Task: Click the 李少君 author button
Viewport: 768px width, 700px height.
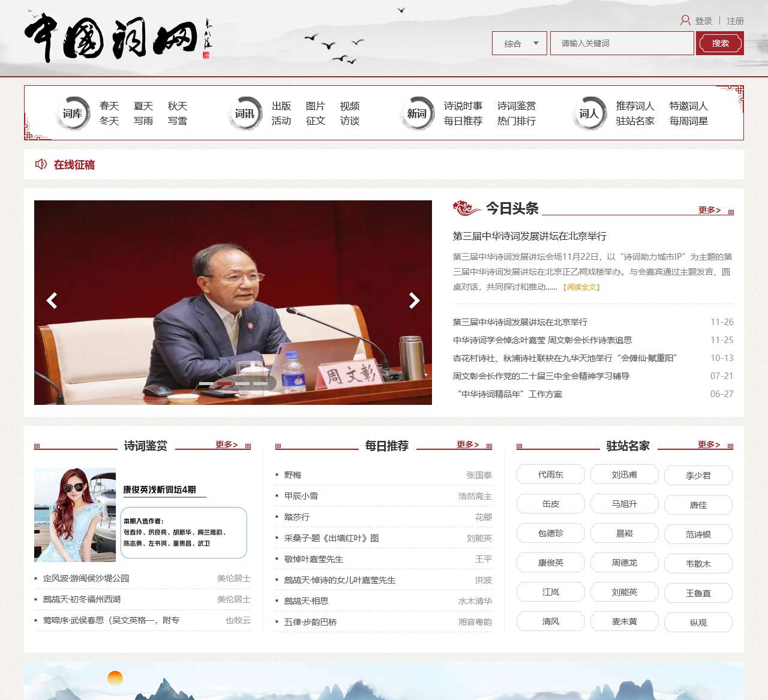Action: pos(698,476)
